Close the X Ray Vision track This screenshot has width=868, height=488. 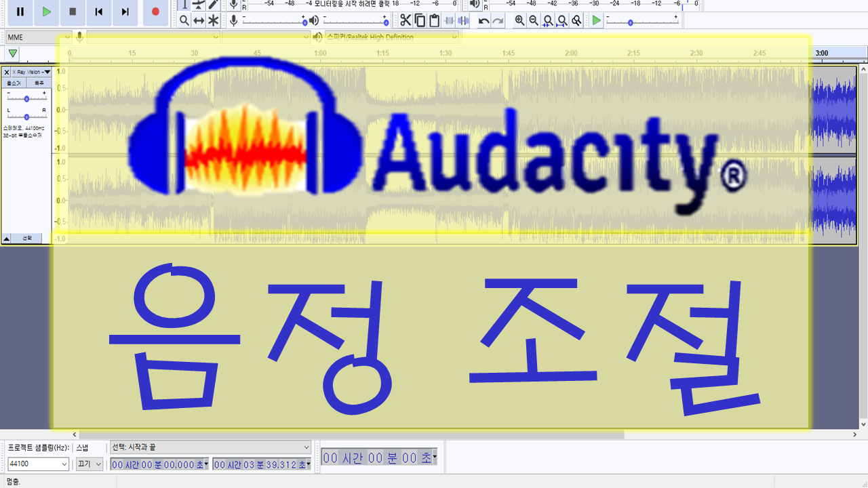(7, 72)
